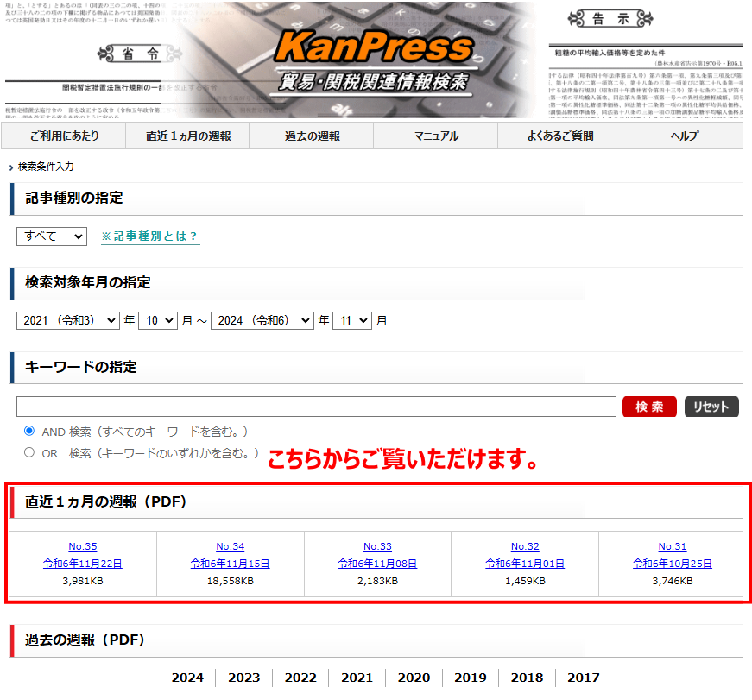Image resolution: width=752 pixels, height=700 pixels.
Task: Open the 令和6年10月25日 PDF link
Action: [x=673, y=564]
